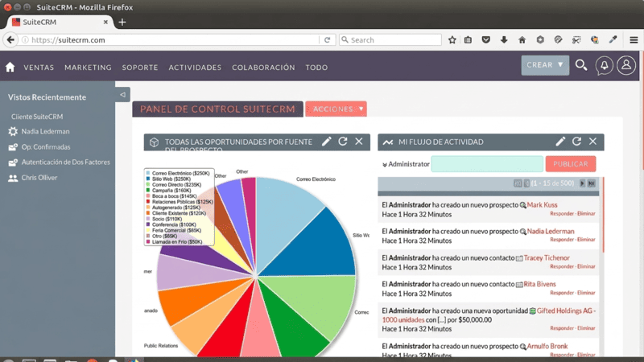Open the Rita Bivens contact link
Screen dimensions: 644x362
(x=539, y=284)
